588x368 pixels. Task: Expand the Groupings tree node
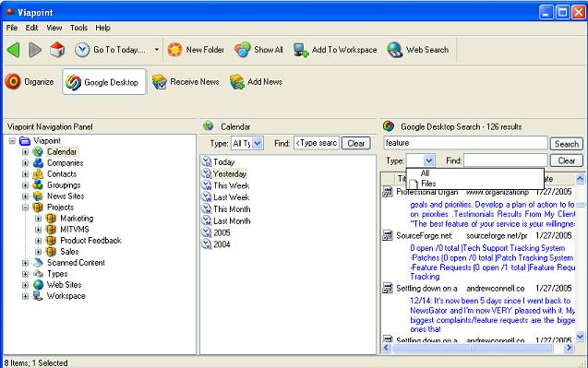point(25,185)
